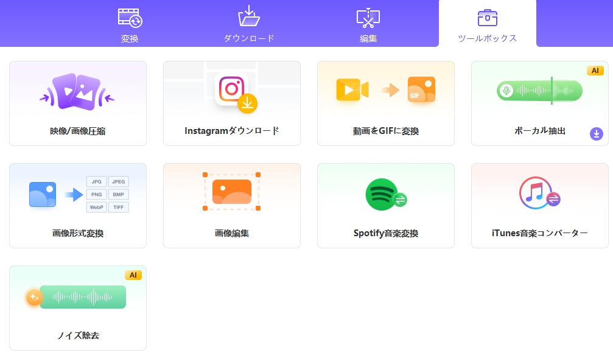Click the AI badge on ノイズ除去 card
Viewport: 613px width, 364px height.
click(133, 275)
